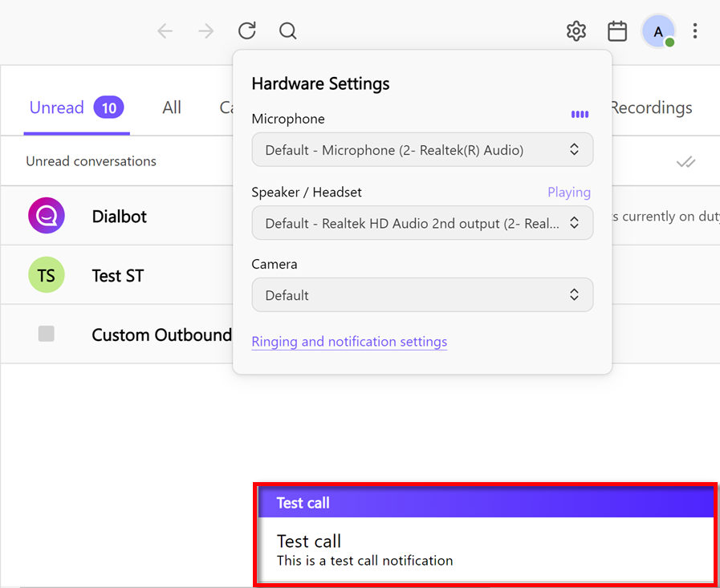Image resolution: width=720 pixels, height=588 pixels.
Task: Click the Test ST avatar
Action: click(46, 274)
